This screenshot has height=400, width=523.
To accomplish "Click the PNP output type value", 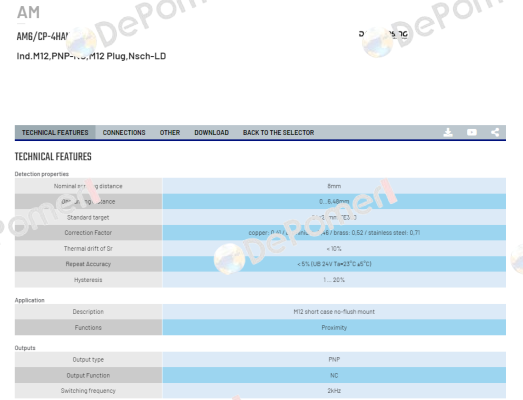I will tap(334, 359).
